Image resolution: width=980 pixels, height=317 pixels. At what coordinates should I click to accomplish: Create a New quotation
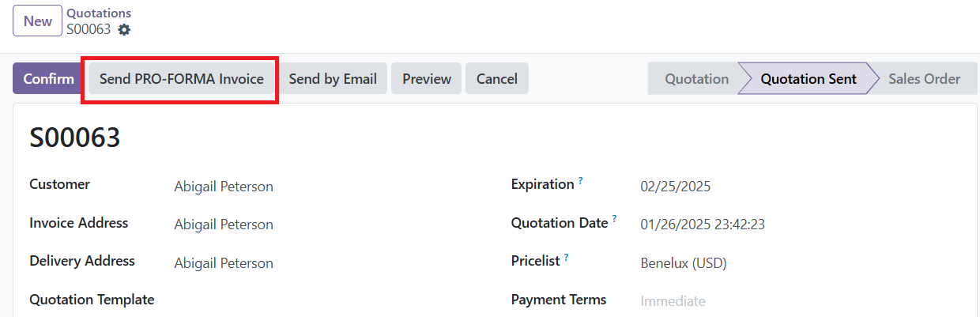click(37, 21)
